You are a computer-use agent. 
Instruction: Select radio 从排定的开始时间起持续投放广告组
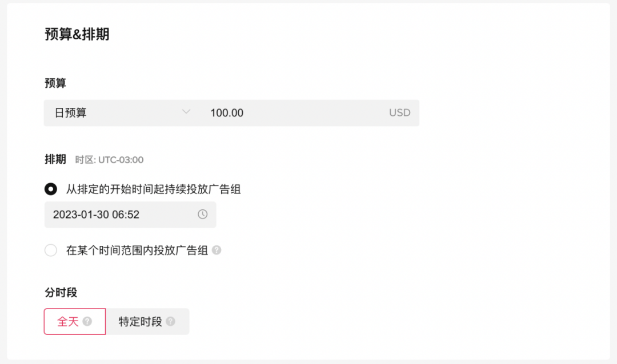pos(51,189)
